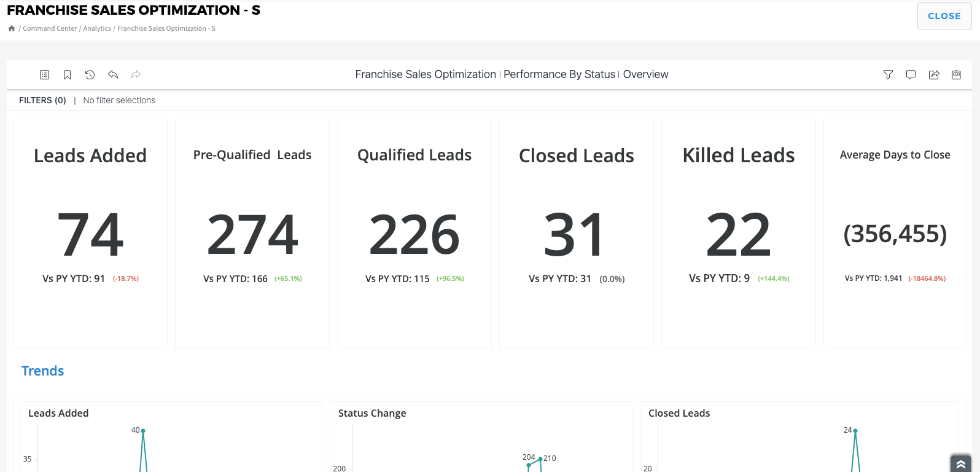This screenshot has width=980, height=472.
Task: Open the table of contents list icon
Action: tap(44, 75)
